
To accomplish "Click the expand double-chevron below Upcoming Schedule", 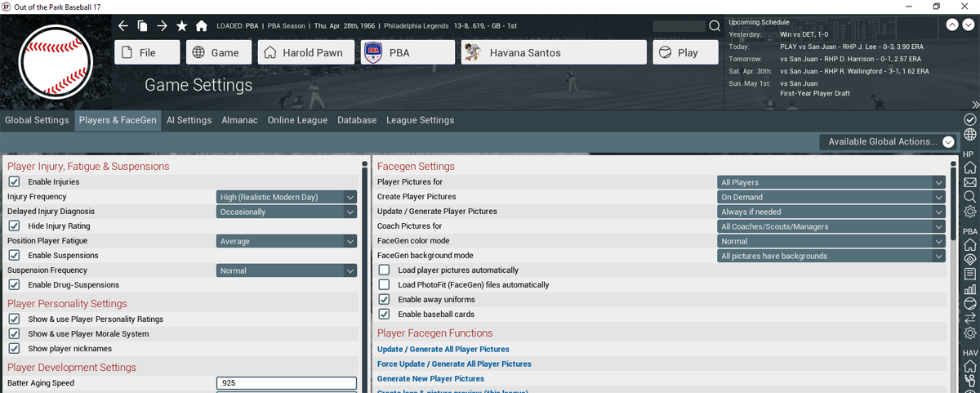I will (x=975, y=105).
